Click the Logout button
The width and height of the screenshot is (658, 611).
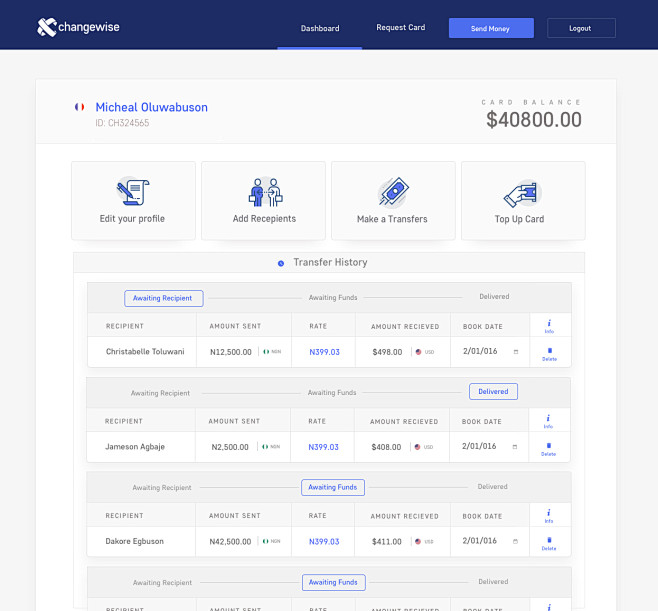[581, 28]
